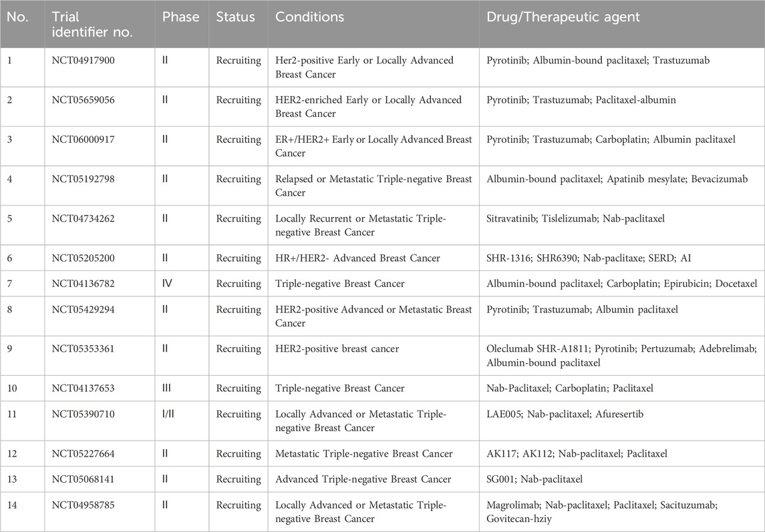
Task: Select trial identifier NCT04136782
Action: pos(84,284)
